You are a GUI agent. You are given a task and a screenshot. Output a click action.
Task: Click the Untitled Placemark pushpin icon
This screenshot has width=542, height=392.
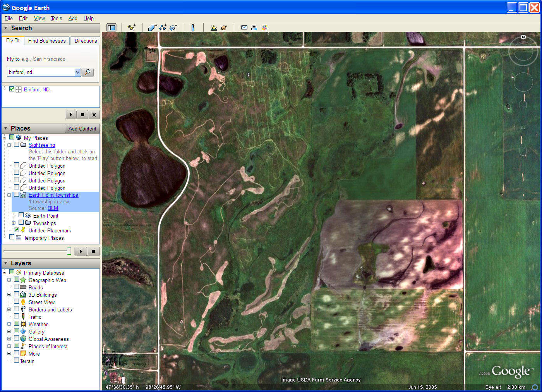coord(23,230)
